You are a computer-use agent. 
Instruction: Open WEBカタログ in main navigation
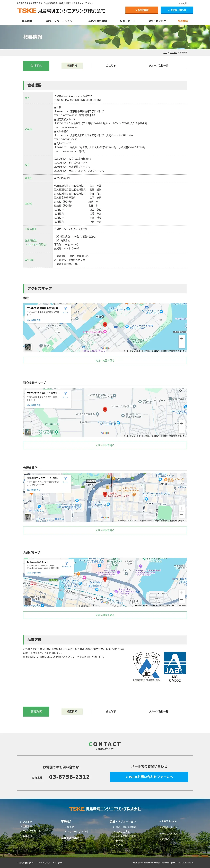(x=157, y=21)
